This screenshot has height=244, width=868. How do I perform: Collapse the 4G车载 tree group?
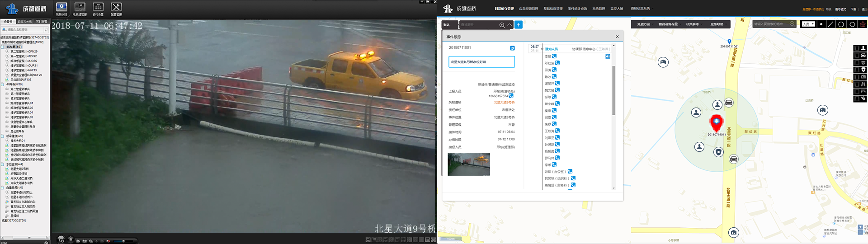point(3,47)
